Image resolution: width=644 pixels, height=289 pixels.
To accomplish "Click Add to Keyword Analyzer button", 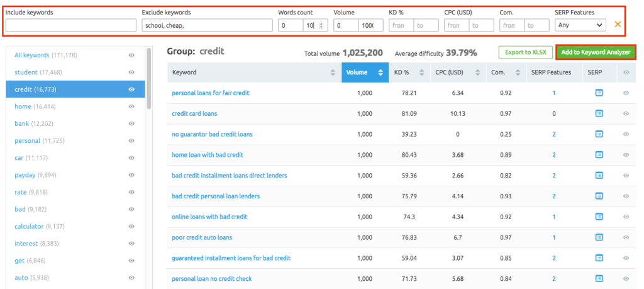I will click(595, 52).
